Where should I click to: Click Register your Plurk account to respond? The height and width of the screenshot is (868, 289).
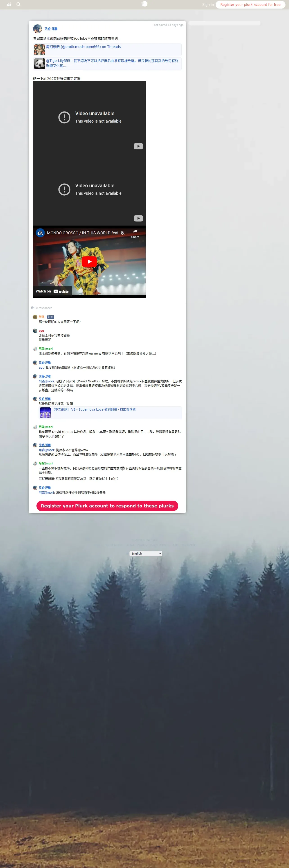(107, 506)
